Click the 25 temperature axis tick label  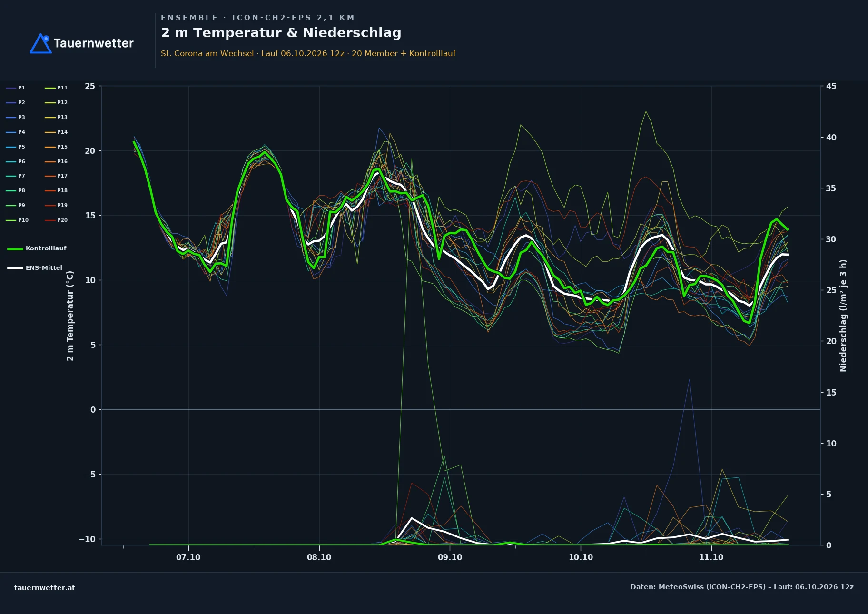(90, 86)
